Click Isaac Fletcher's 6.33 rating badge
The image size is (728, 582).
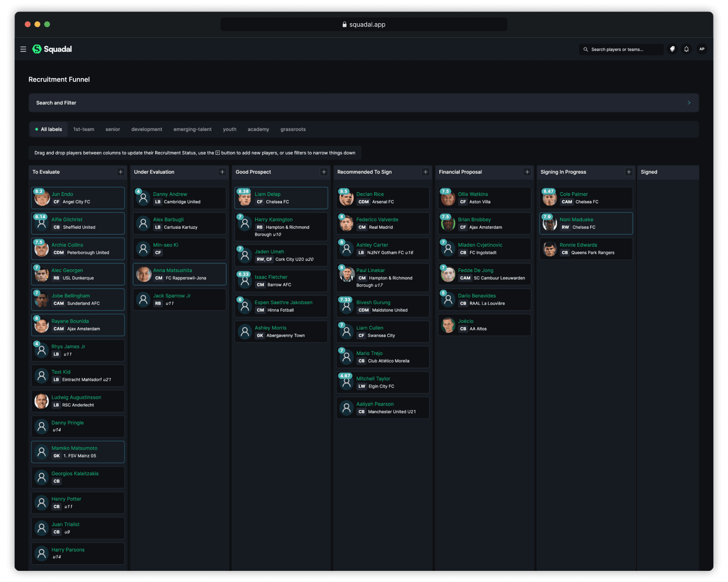[x=244, y=274]
